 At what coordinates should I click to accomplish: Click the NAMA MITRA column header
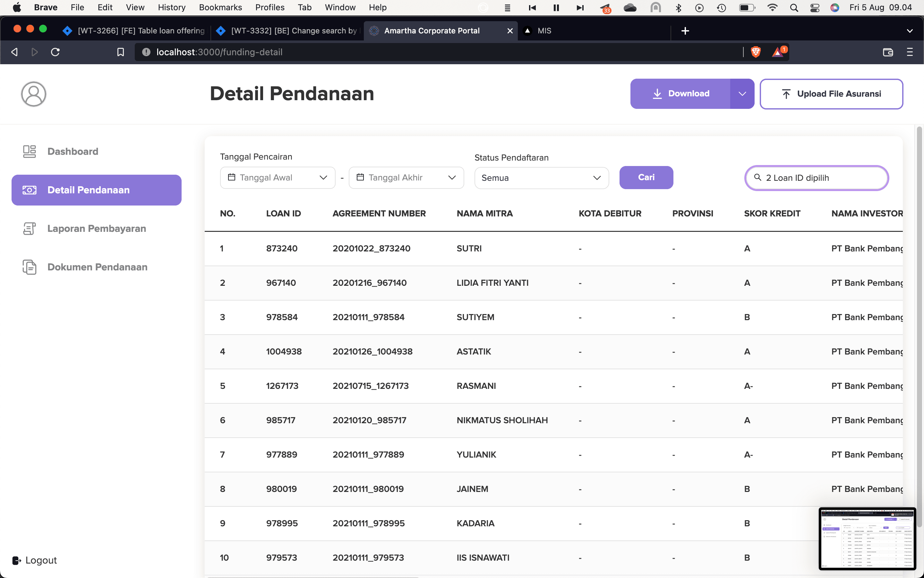pos(484,214)
